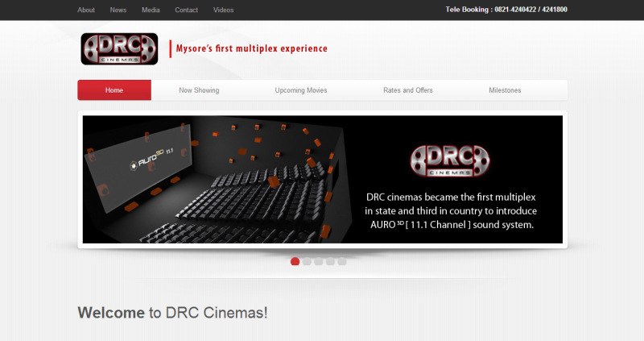Go to the News page
This screenshot has height=341, width=644.
[118, 10]
